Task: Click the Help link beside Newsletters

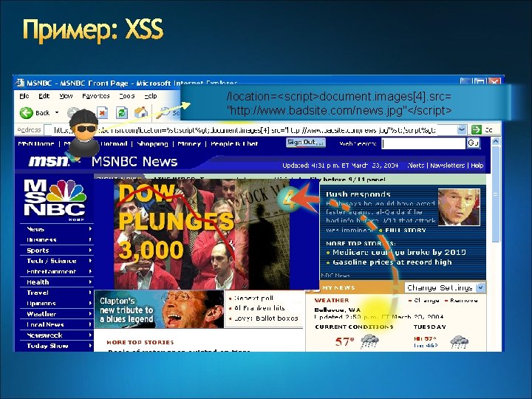Action: pos(477,166)
